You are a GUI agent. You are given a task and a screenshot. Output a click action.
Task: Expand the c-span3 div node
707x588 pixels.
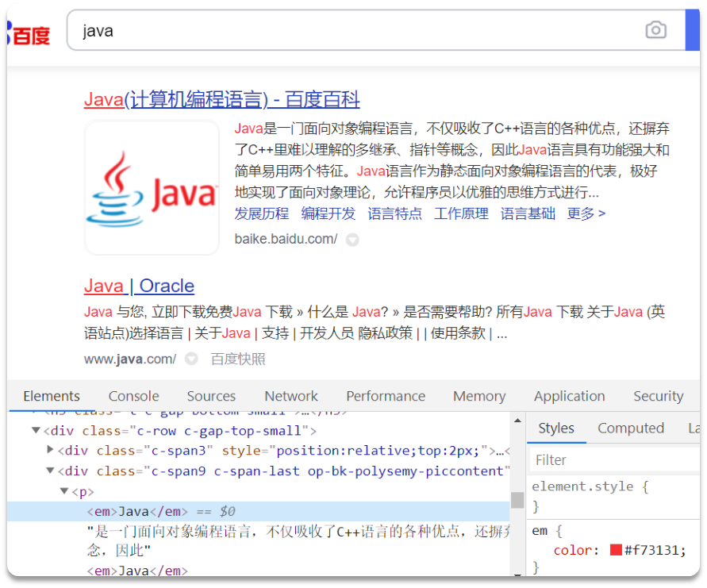coord(51,450)
